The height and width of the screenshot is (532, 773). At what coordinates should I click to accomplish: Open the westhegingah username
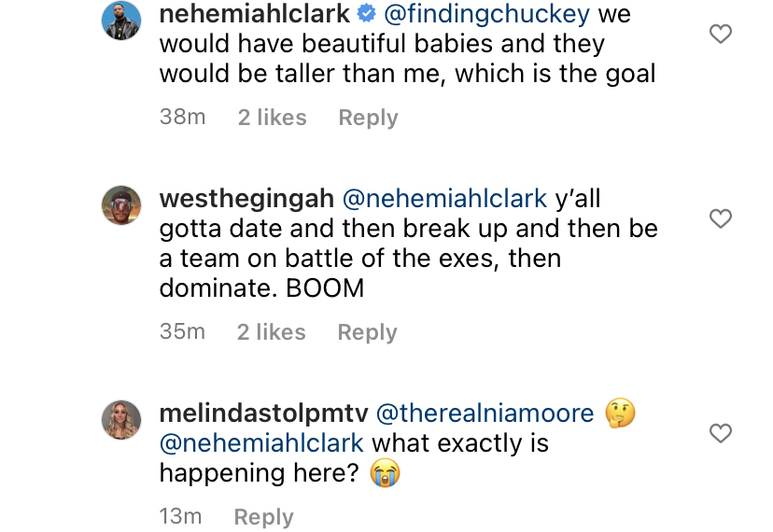click(x=246, y=199)
